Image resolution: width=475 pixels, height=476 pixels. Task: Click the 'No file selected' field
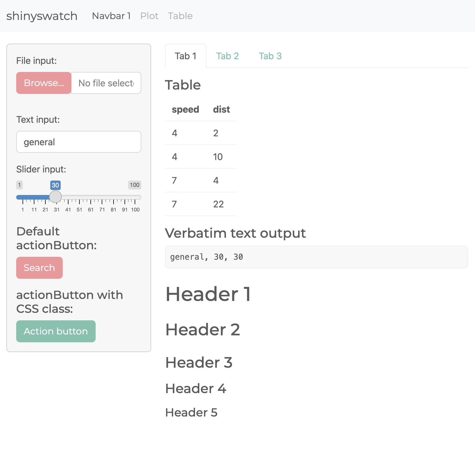[106, 83]
